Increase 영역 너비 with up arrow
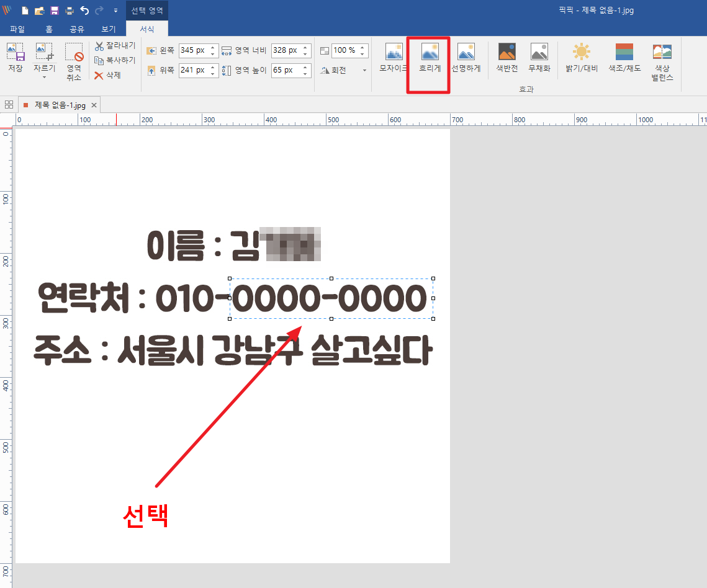The width and height of the screenshot is (707, 588). pos(305,47)
